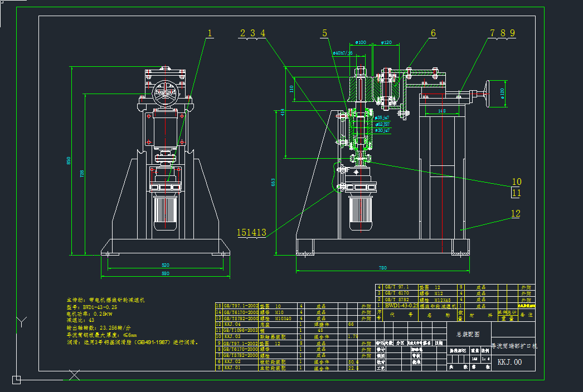This screenshot has height=392, width=583.
Task: Click the 728 height dimension text
Action: 82,174
